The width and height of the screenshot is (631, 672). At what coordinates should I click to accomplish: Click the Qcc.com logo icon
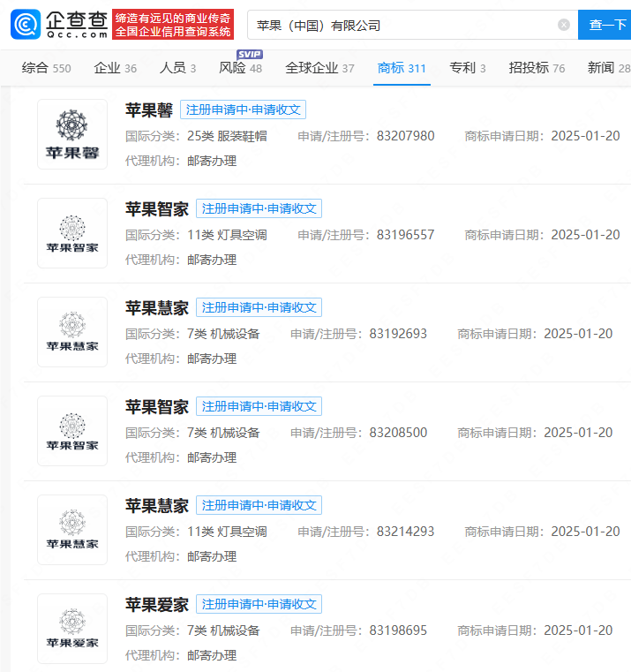[x=26, y=25]
